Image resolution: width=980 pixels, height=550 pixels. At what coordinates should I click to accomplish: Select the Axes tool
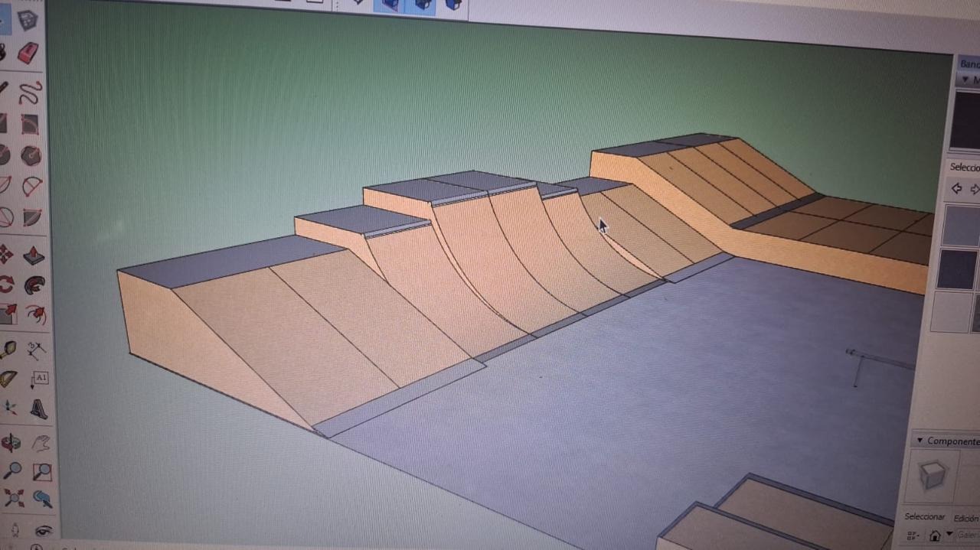coord(10,408)
